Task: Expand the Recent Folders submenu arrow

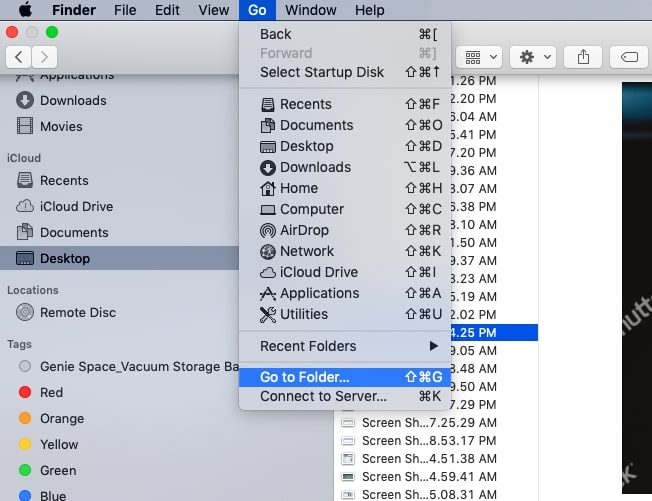Action: (434, 346)
